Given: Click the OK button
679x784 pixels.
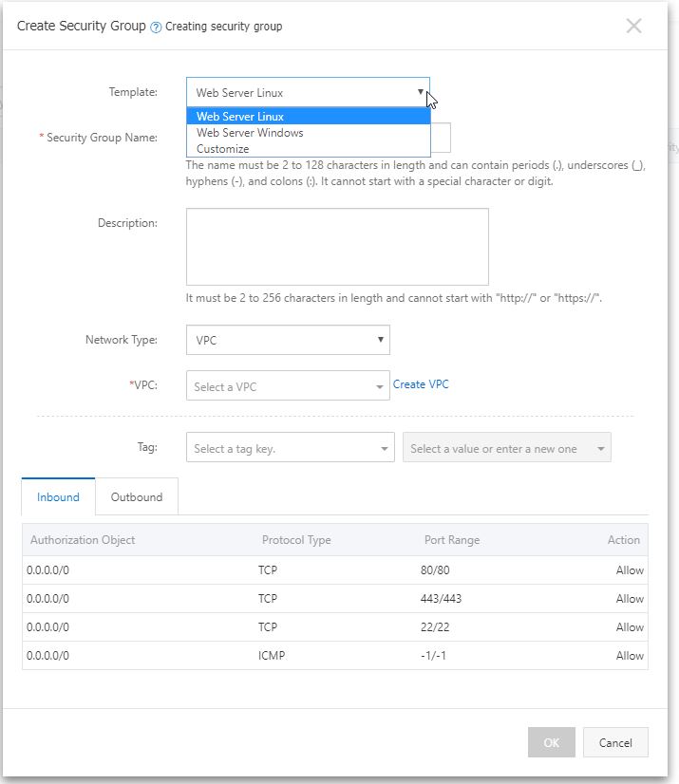Looking at the screenshot, I should click(552, 742).
